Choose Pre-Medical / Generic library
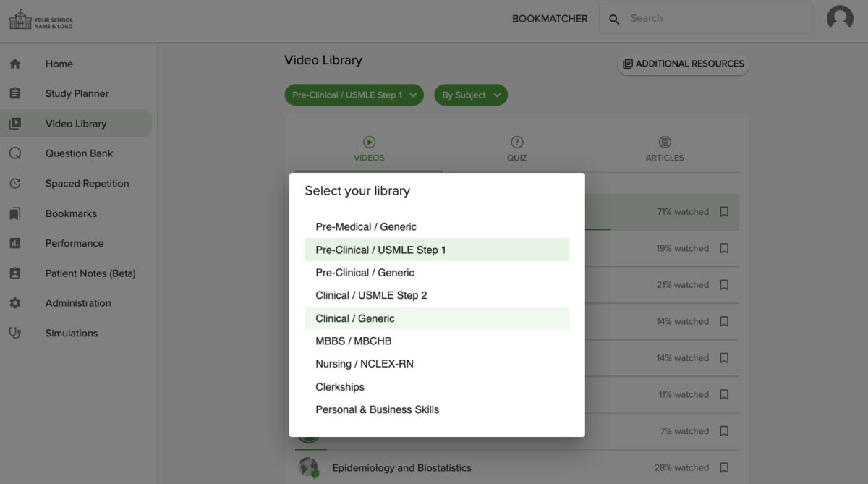 (x=437, y=226)
